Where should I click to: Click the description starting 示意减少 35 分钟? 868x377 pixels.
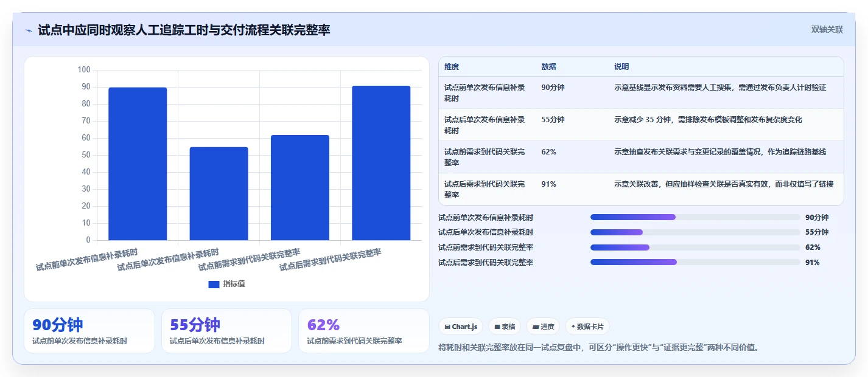point(708,120)
